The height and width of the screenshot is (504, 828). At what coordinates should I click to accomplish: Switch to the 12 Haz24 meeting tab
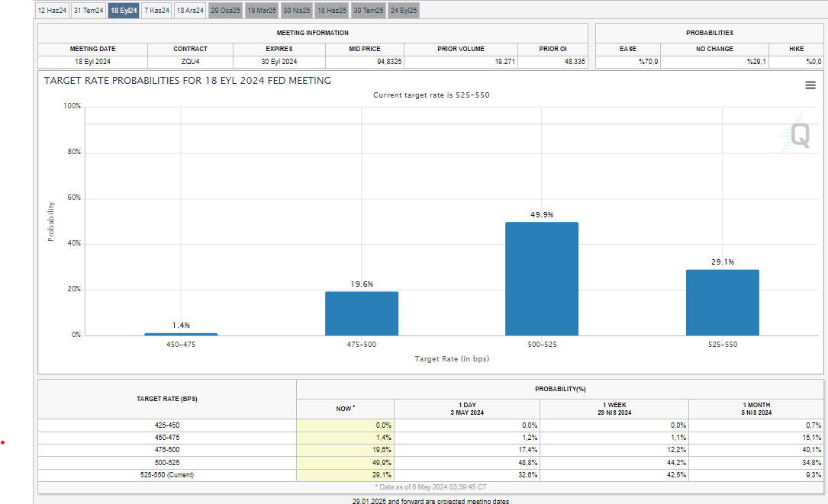[x=53, y=11]
